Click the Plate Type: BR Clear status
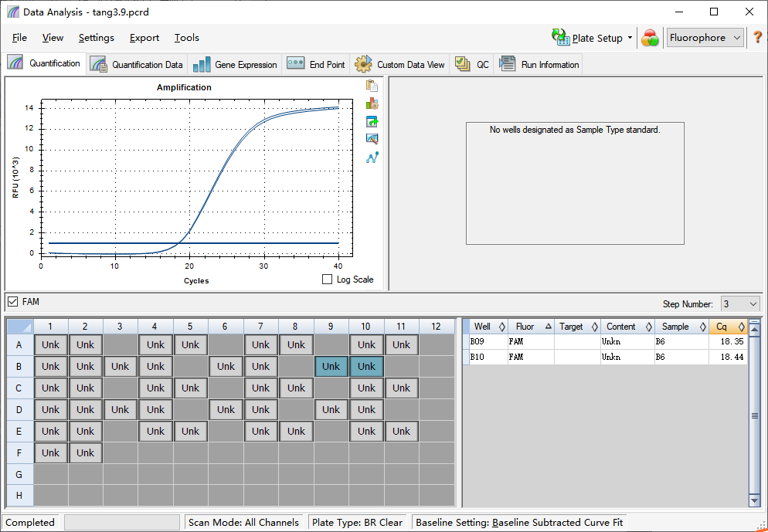 coord(358,522)
